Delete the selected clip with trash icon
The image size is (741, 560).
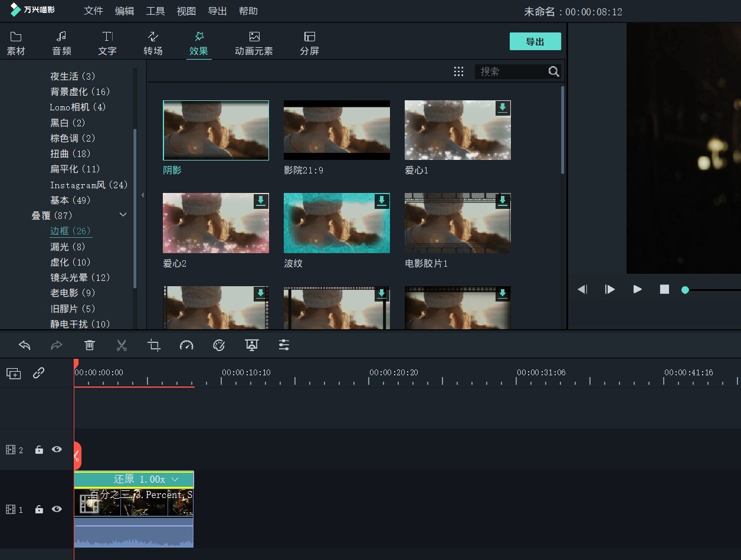tap(89, 345)
